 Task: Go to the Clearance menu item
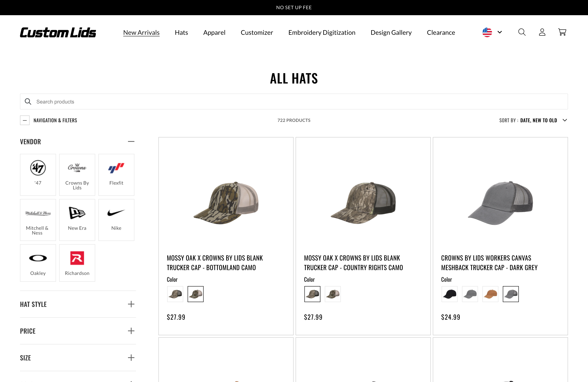pos(441,32)
